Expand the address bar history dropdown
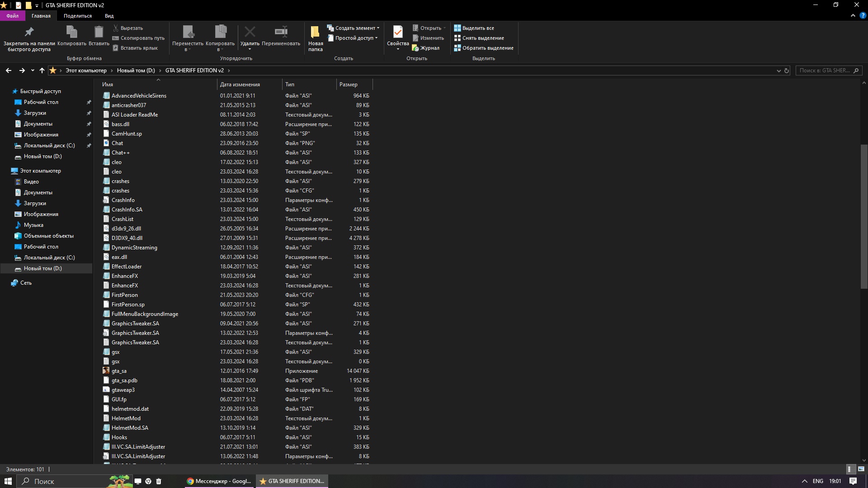Viewport: 868px width, 488px height. [x=778, y=70]
